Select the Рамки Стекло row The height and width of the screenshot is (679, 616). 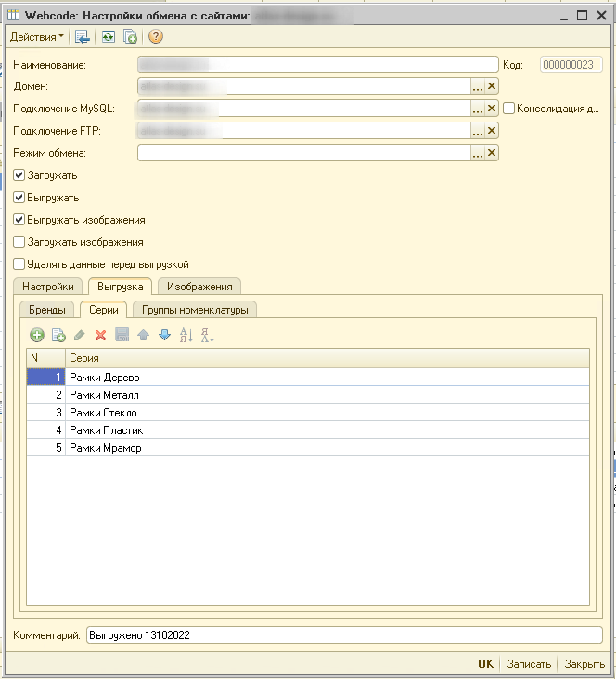[104, 412]
